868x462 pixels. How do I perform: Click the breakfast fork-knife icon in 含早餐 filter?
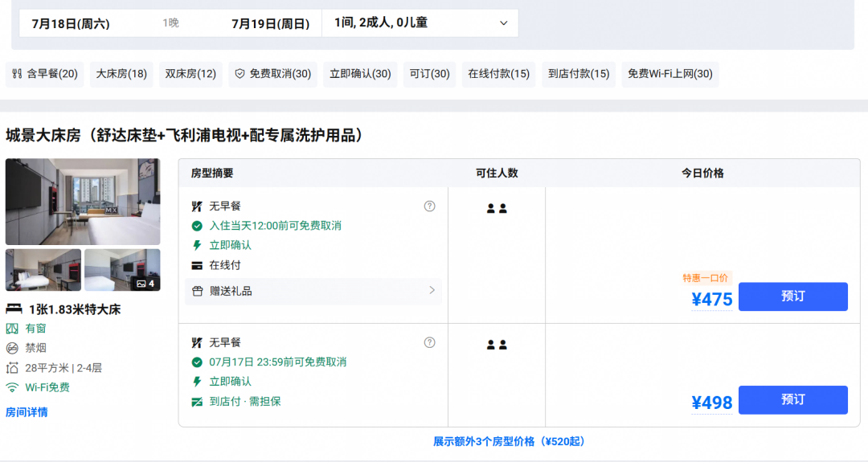click(x=17, y=74)
